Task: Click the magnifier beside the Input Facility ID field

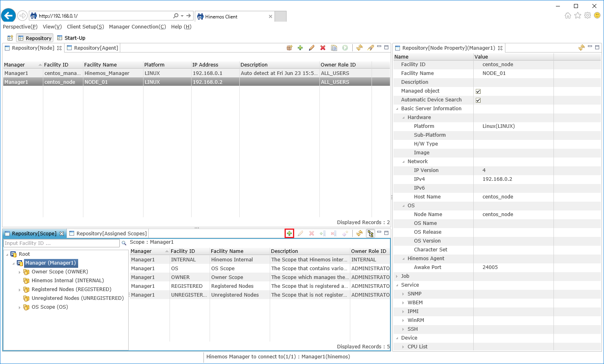Action: [x=124, y=243]
